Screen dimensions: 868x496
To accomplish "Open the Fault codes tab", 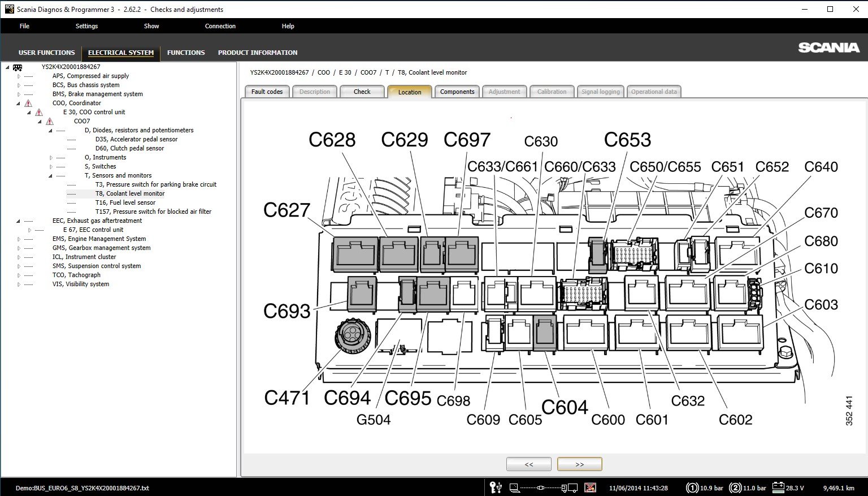I will click(267, 92).
